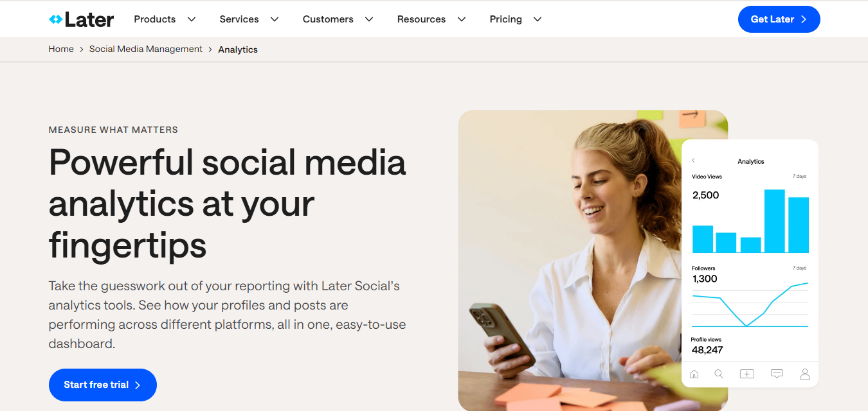Click the Followers line chart
The image size is (868, 411).
[x=750, y=304]
